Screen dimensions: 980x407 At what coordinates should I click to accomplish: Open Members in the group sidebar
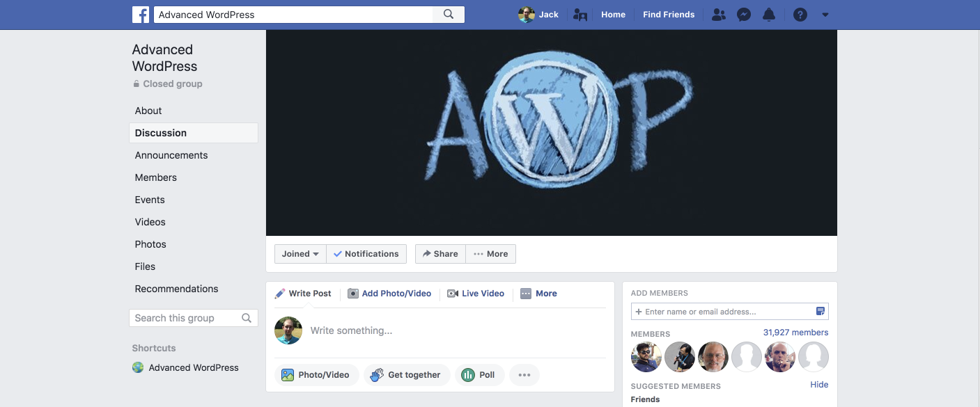click(156, 177)
